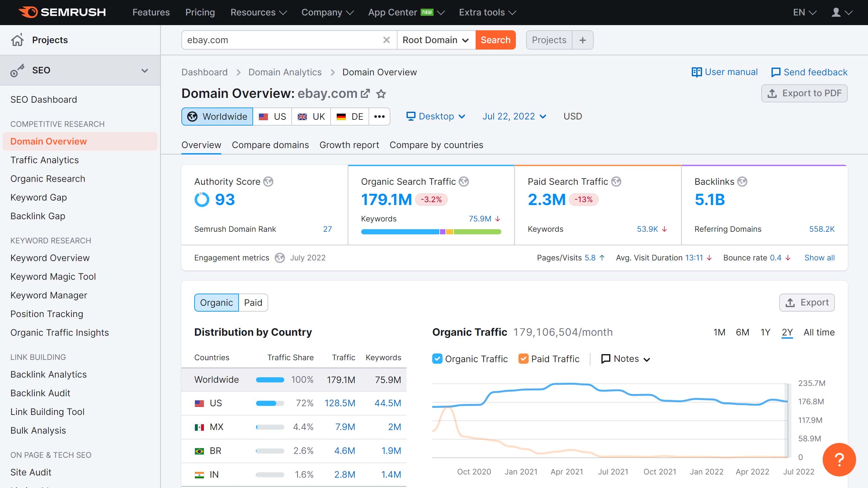Open the Growth report tab
The image size is (868, 488).
[x=349, y=145]
